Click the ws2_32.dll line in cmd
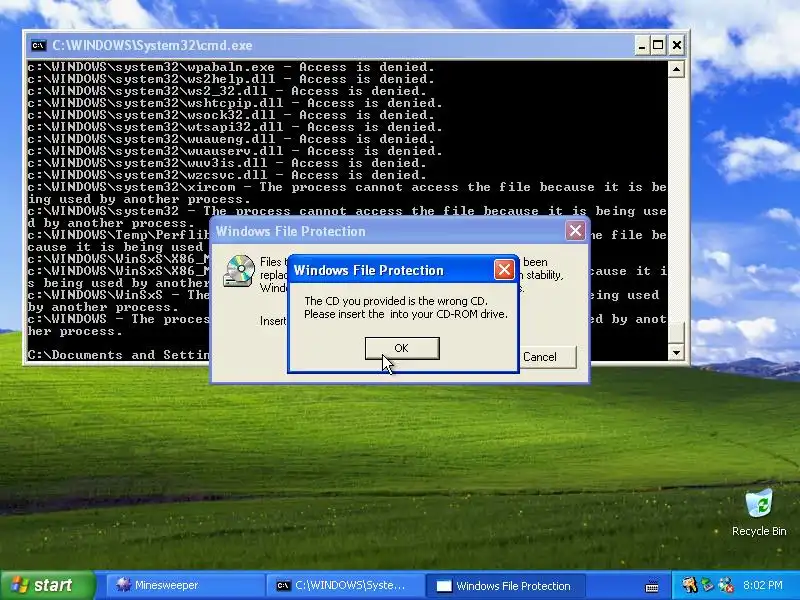800x600 pixels. coord(227,91)
